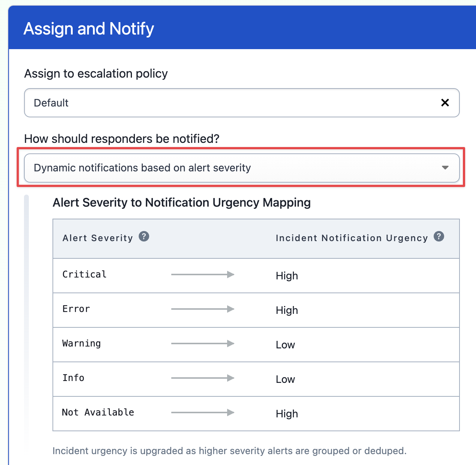
Task: Click the Info severity row arrow
Action: tap(203, 378)
